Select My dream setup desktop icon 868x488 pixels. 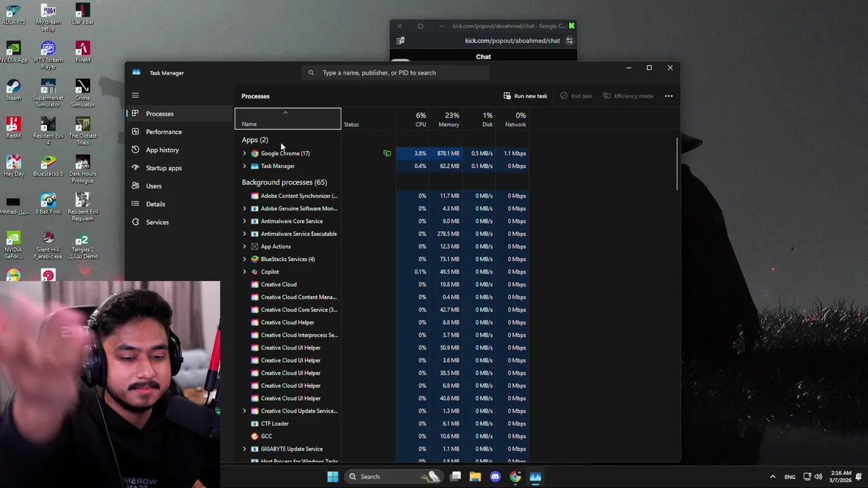point(47,17)
